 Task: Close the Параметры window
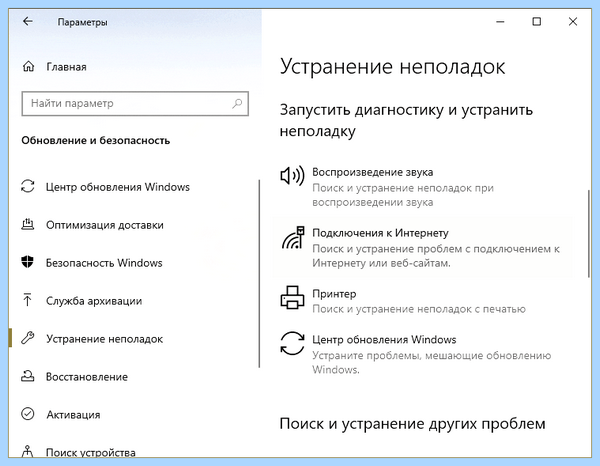(573, 21)
